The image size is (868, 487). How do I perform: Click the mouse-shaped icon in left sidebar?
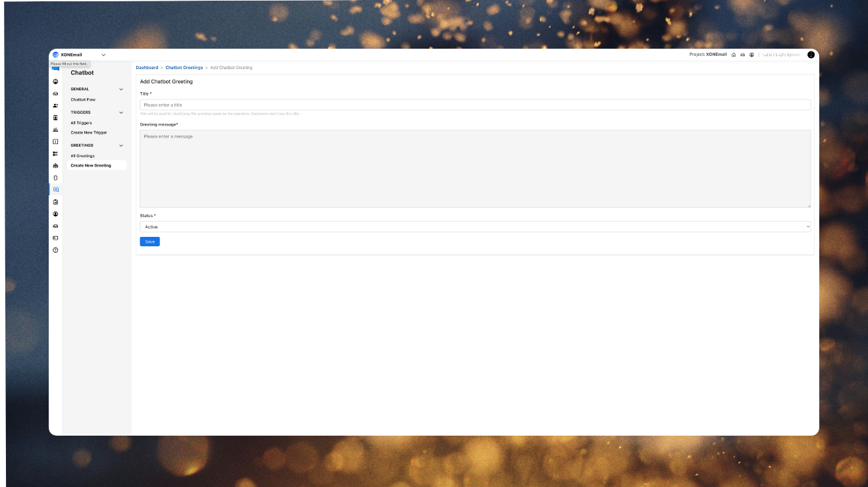(x=55, y=178)
